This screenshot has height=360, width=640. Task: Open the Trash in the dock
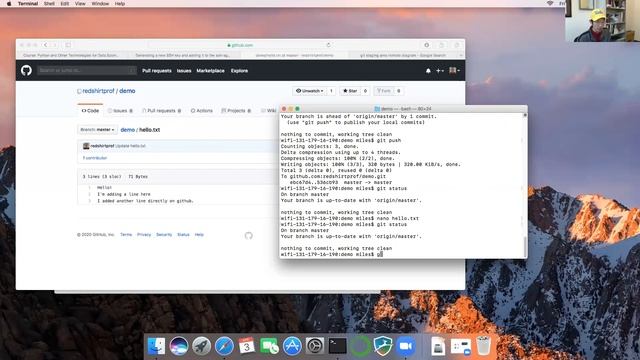pyautogui.click(x=484, y=346)
